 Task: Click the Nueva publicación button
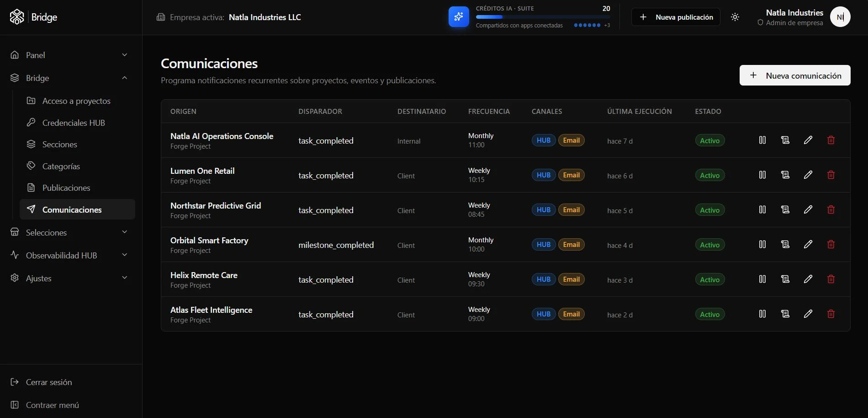click(676, 17)
